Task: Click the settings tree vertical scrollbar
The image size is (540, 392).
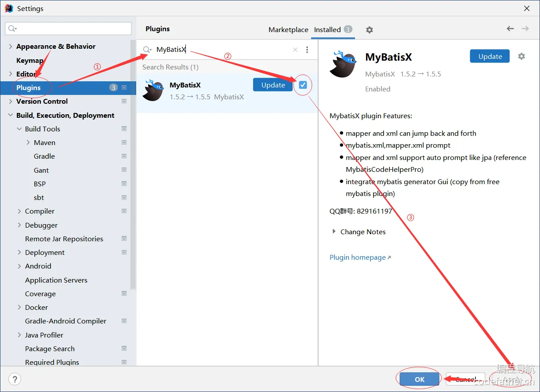Action: click(133, 165)
